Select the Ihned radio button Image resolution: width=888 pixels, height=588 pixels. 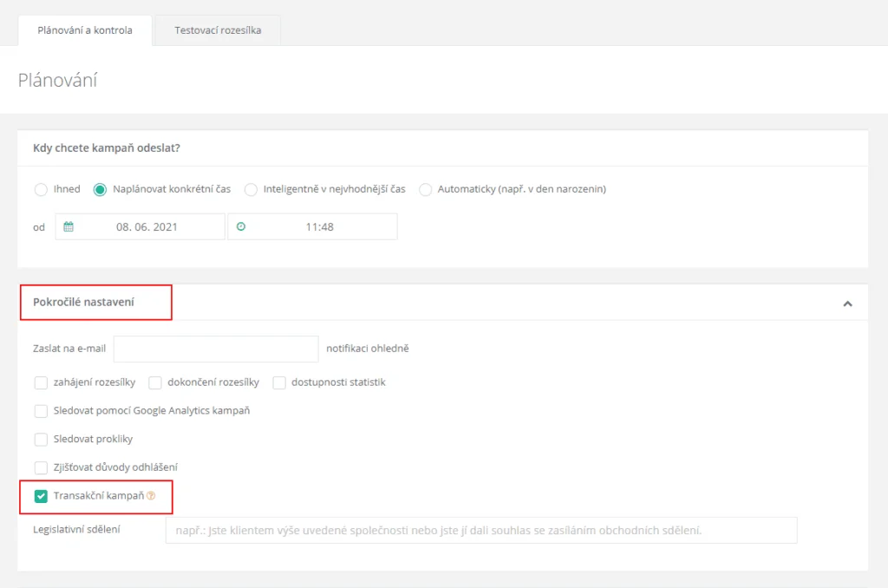pyautogui.click(x=41, y=189)
